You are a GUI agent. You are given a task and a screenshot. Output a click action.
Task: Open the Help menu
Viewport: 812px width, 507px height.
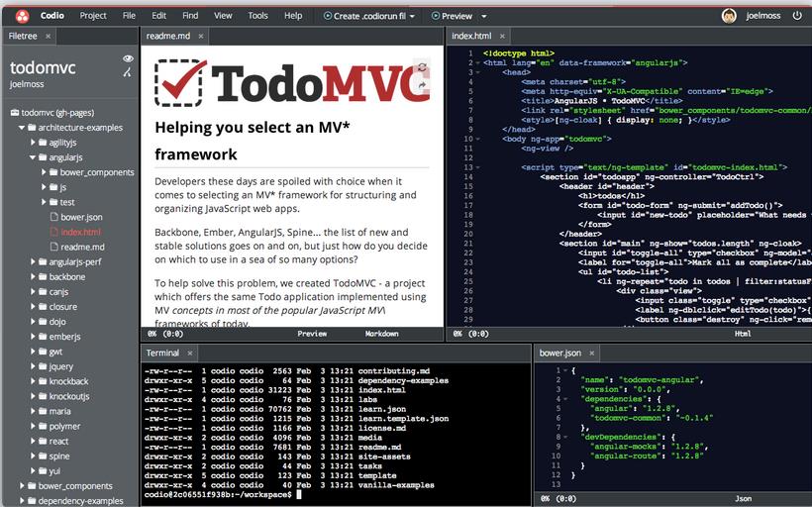[293, 16]
